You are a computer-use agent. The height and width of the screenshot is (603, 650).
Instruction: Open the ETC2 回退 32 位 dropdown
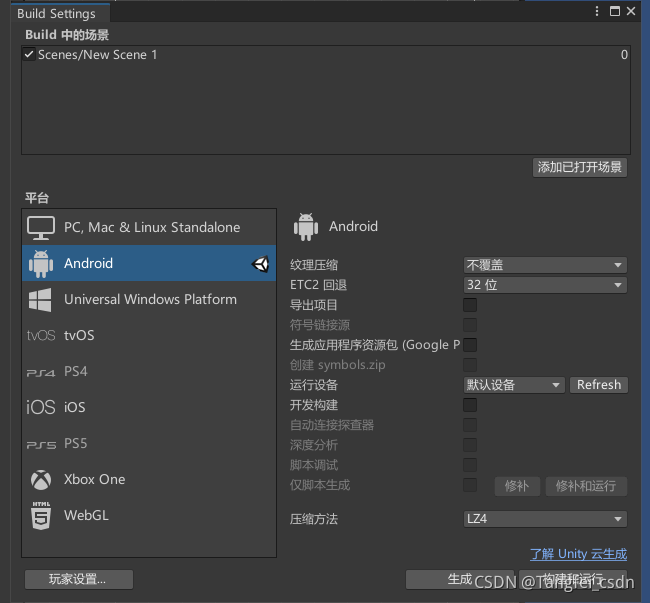tap(545, 285)
